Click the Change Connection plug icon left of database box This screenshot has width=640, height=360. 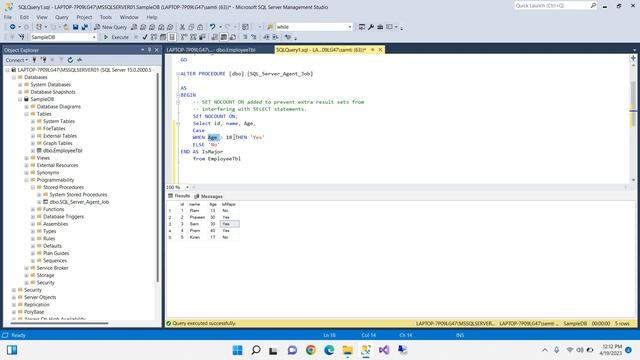[22, 37]
